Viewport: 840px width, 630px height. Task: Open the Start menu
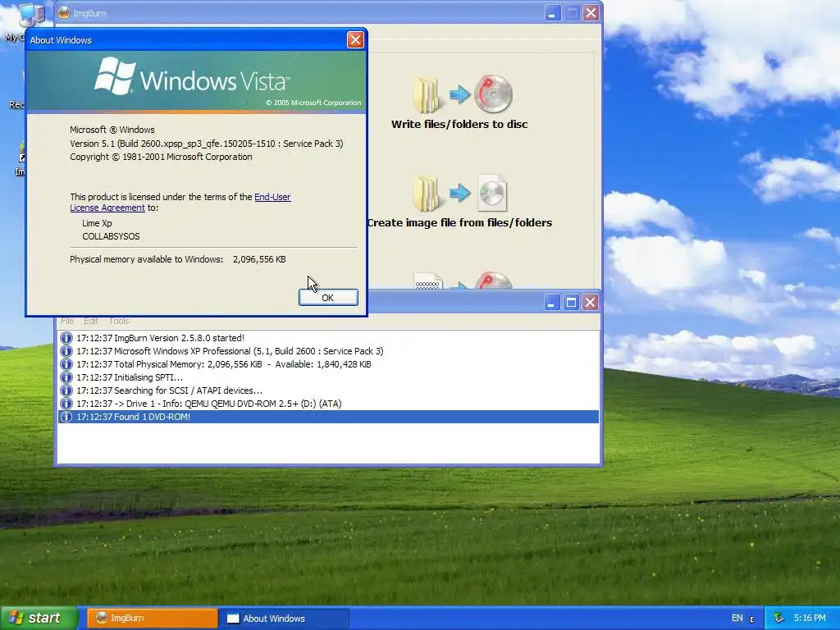point(38,619)
